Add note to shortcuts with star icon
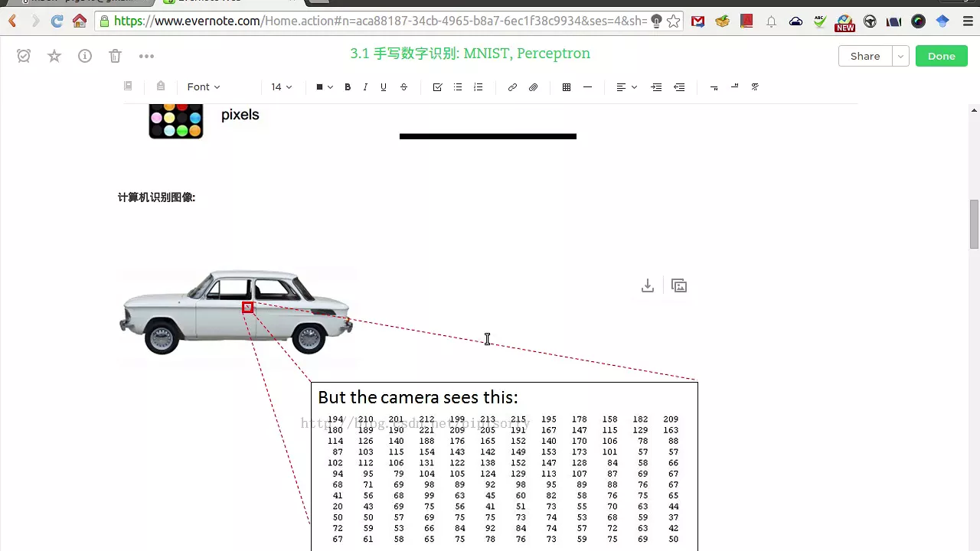Image resolution: width=980 pixels, height=551 pixels. [x=54, y=56]
